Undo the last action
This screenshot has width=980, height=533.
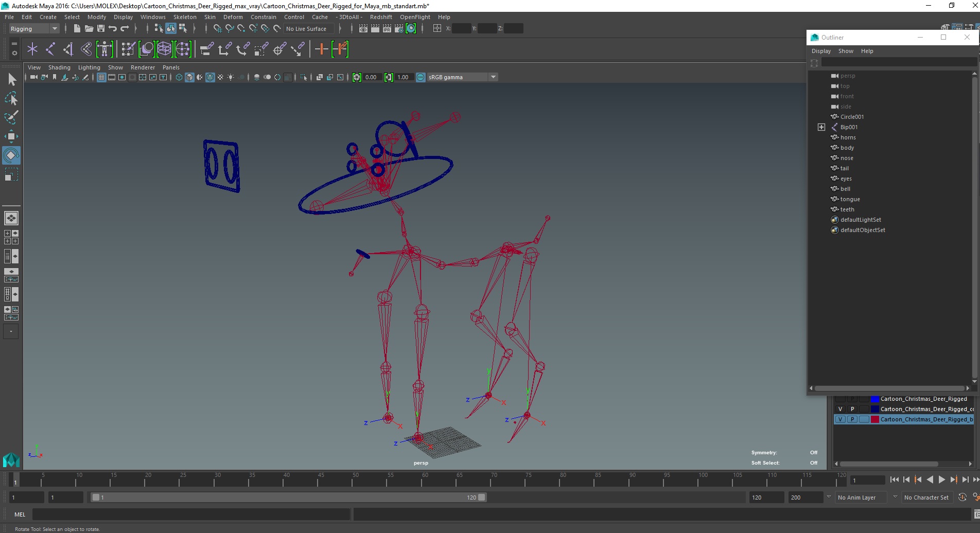113,29
